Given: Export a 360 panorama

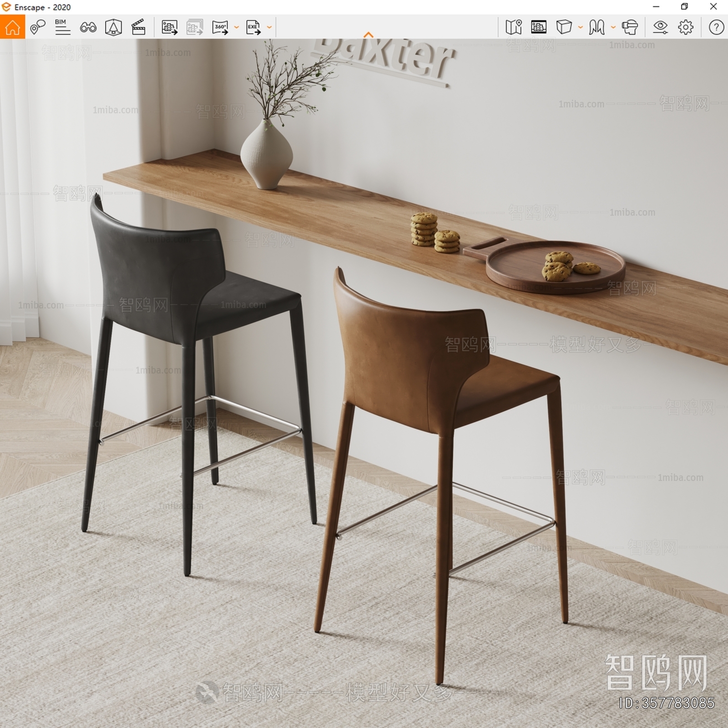Looking at the screenshot, I should click(220, 28).
